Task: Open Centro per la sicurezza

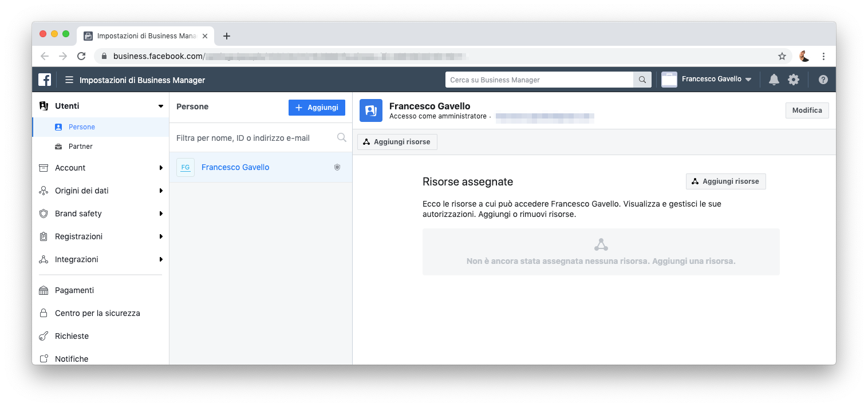Action: 97,313
